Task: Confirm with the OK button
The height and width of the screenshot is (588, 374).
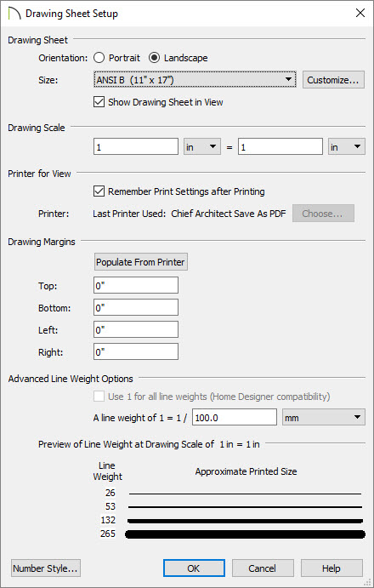Action: [x=194, y=568]
